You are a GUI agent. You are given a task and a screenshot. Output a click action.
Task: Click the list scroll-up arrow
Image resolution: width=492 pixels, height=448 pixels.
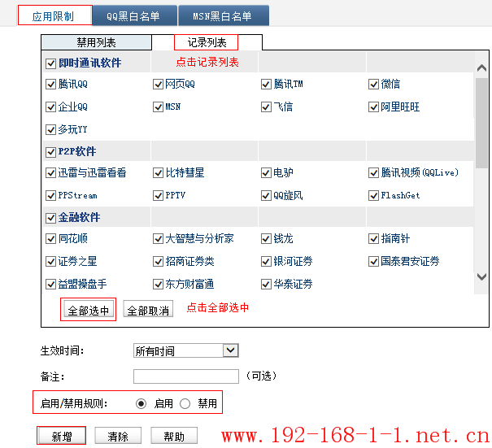[x=481, y=67]
